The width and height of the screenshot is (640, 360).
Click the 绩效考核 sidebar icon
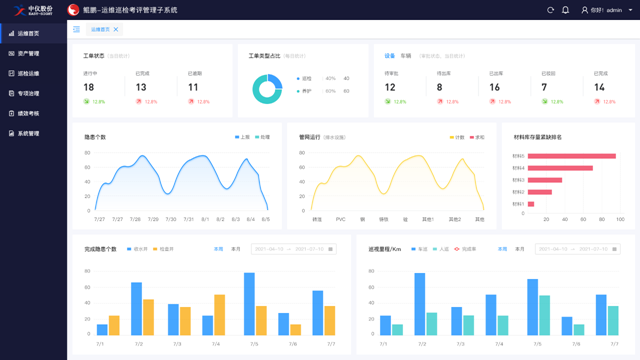[x=11, y=113]
